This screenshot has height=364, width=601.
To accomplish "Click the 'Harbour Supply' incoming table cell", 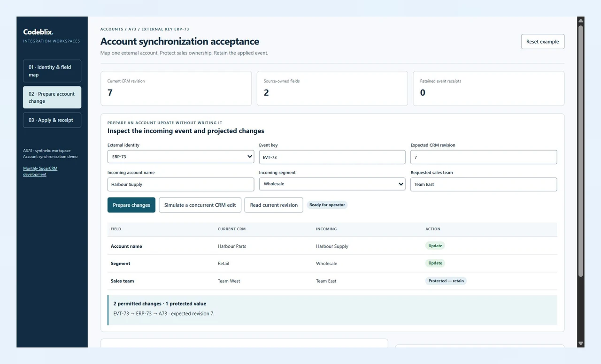I will [x=332, y=246].
